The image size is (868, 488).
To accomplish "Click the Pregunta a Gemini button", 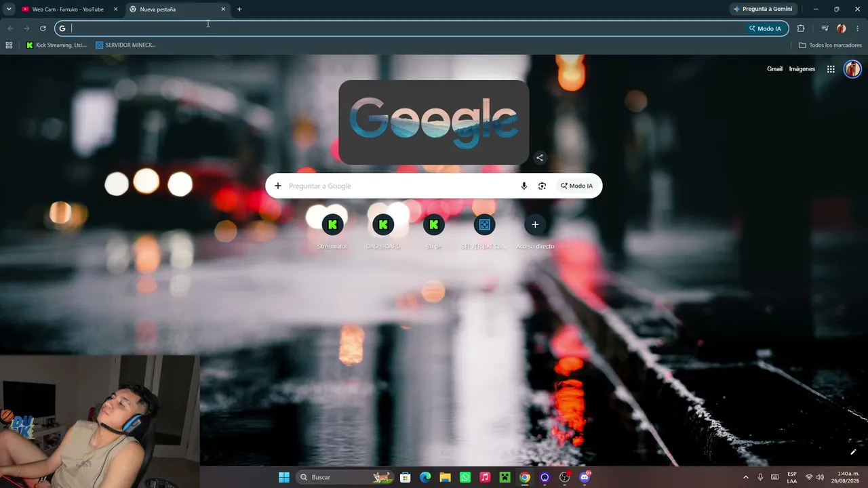I will [763, 9].
